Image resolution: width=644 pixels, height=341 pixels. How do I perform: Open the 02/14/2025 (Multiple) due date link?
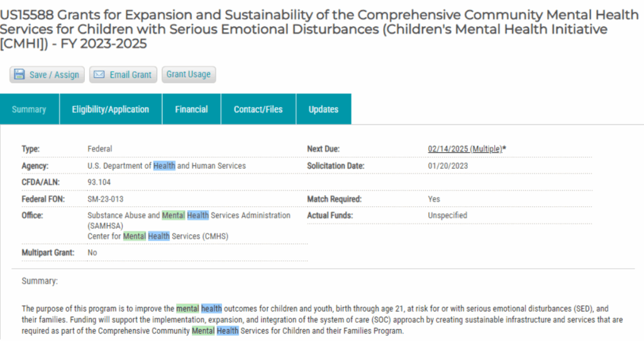[465, 149]
